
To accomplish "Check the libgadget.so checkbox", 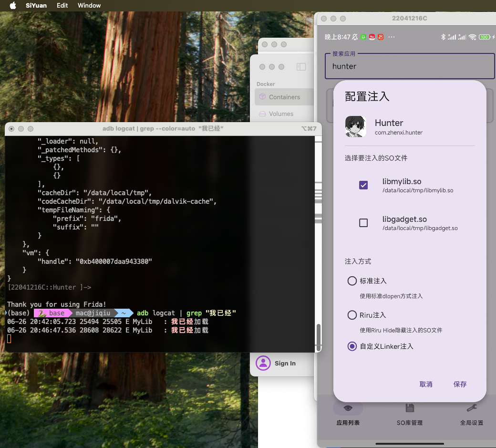I will point(363,223).
